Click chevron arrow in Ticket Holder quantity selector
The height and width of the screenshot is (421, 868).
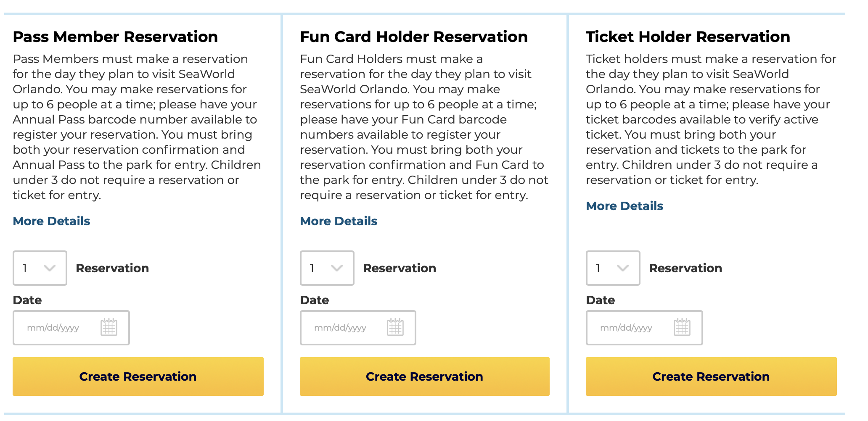(623, 268)
